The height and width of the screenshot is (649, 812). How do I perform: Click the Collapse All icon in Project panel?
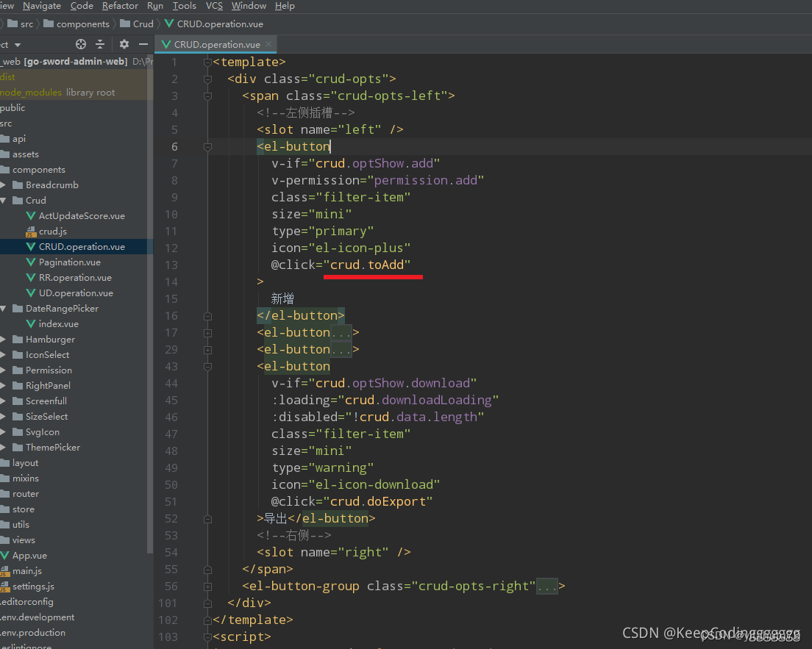click(100, 44)
